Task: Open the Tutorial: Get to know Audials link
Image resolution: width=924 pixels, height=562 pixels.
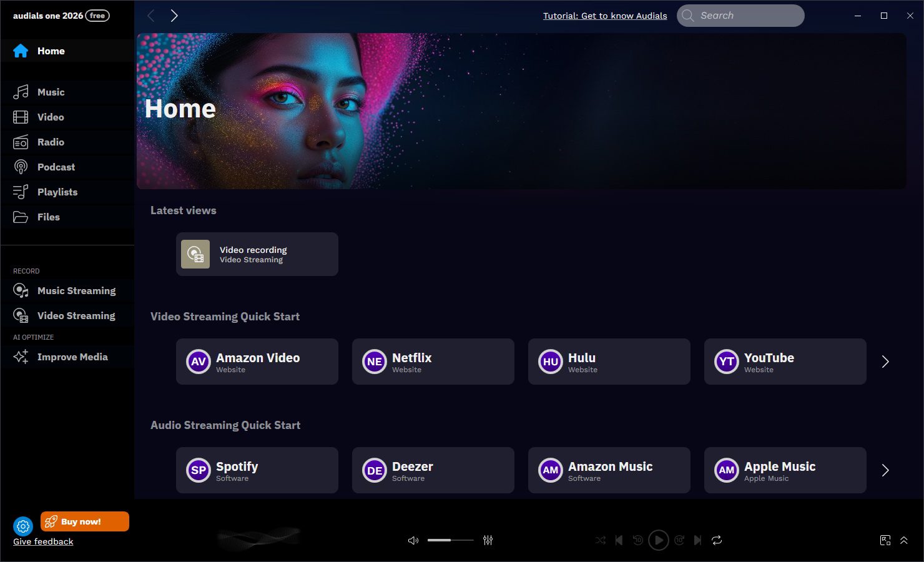Action: [604, 16]
